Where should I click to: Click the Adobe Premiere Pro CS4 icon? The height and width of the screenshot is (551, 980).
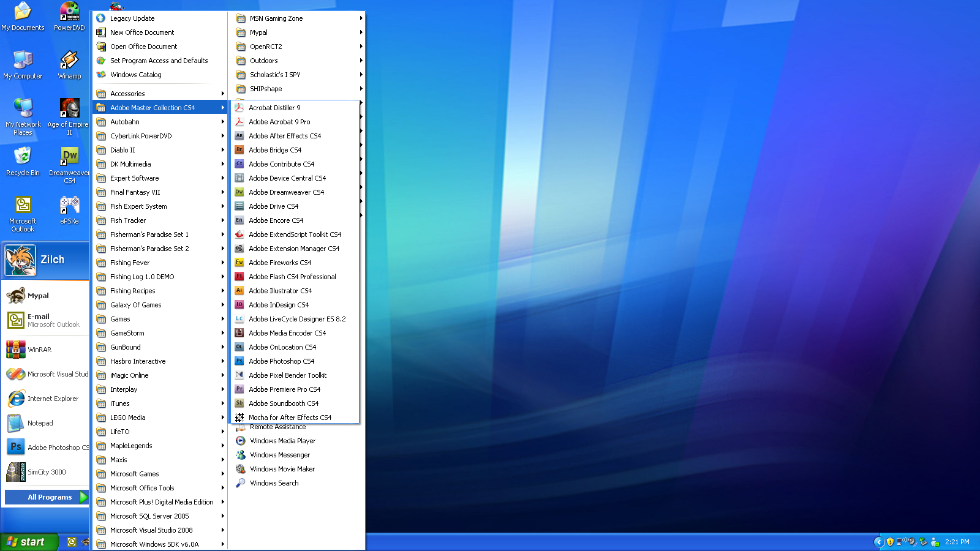pos(239,389)
